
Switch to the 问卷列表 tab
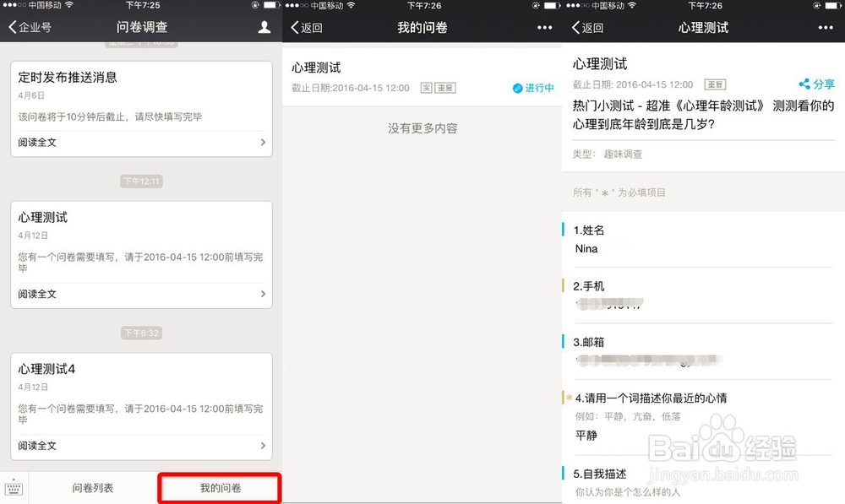point(93,487)
